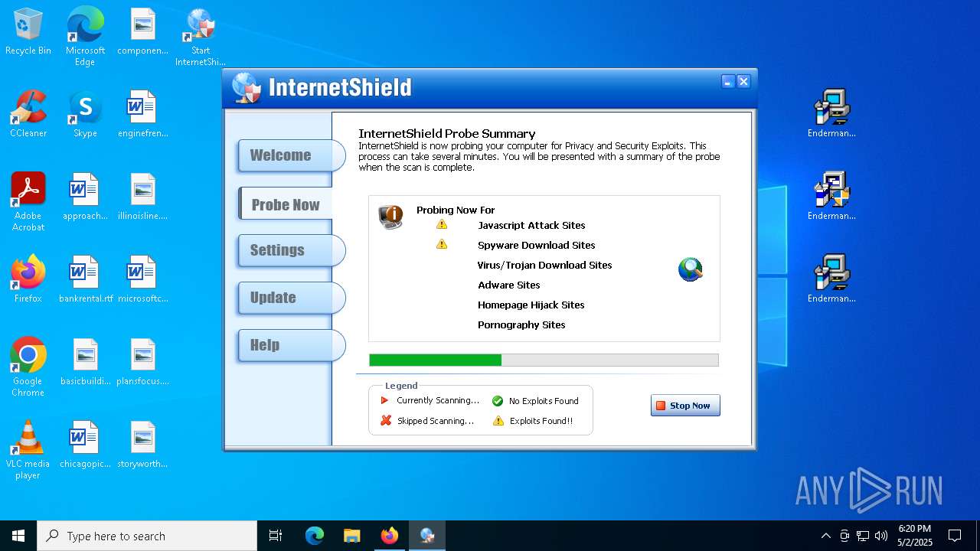Select the Firefox desktop shortcut
This screenshot has height=551, width=980.
28,280
